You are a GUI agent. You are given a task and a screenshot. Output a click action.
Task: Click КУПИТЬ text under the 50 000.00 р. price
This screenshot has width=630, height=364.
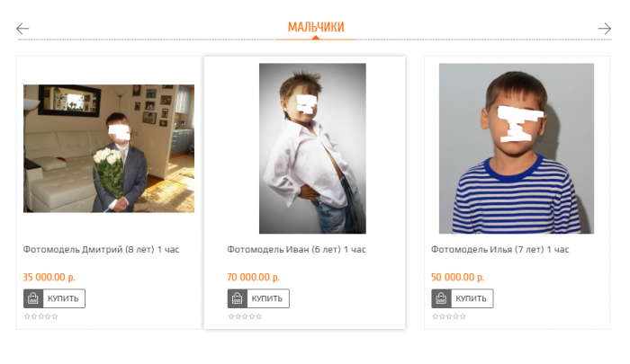tap(471, 298)
